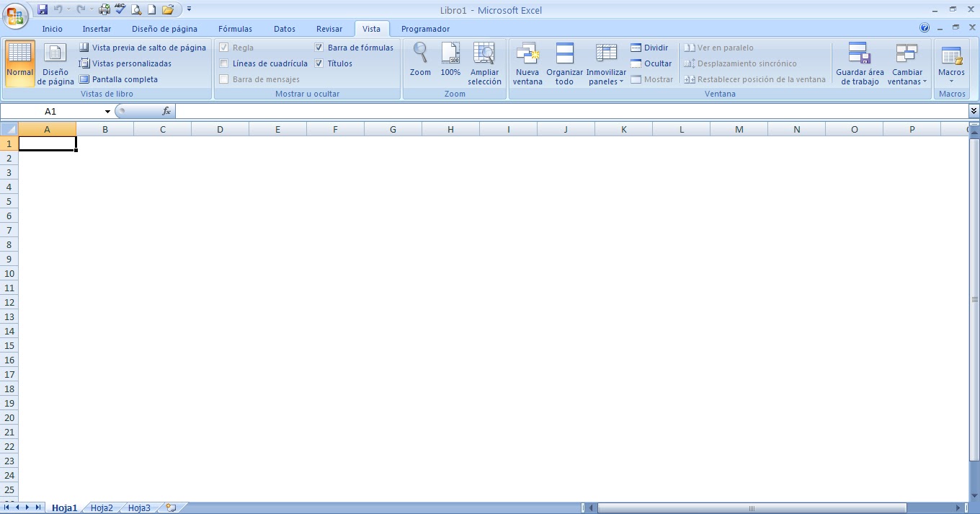The height and width of the screenshot is (514, 980).
Task: Open the Zoom dialog magnifier
Action: [x=420, y=59]
